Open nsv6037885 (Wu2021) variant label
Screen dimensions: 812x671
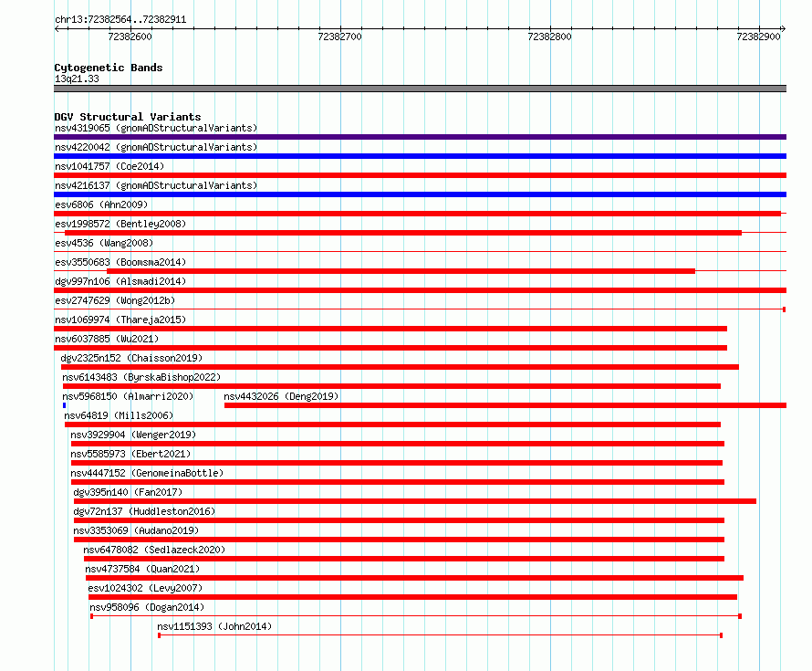[x=107, y=339]
